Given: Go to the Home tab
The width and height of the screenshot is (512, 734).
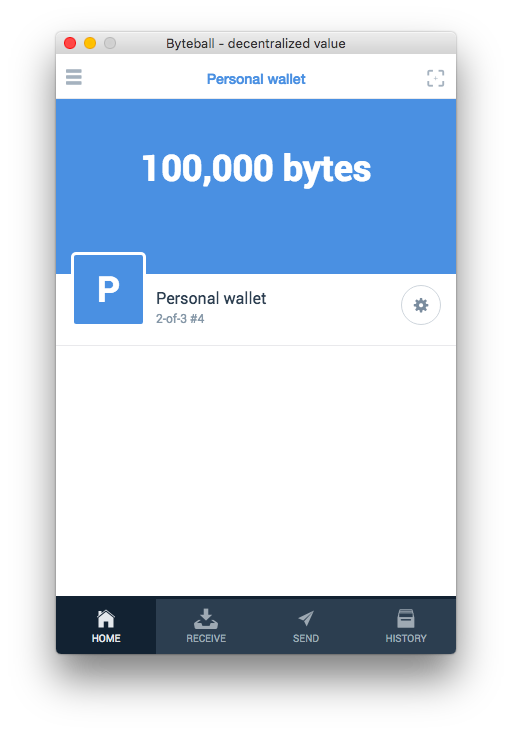Looking at the screenshot, I should click(106, 626).
